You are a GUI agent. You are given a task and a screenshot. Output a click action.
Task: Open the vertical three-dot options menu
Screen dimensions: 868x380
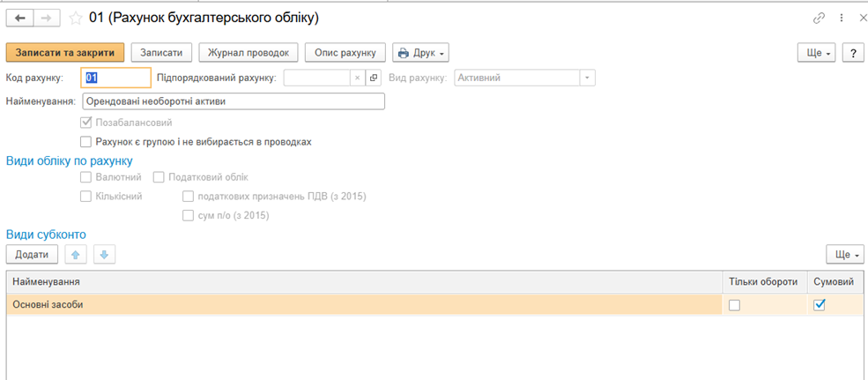842,19
